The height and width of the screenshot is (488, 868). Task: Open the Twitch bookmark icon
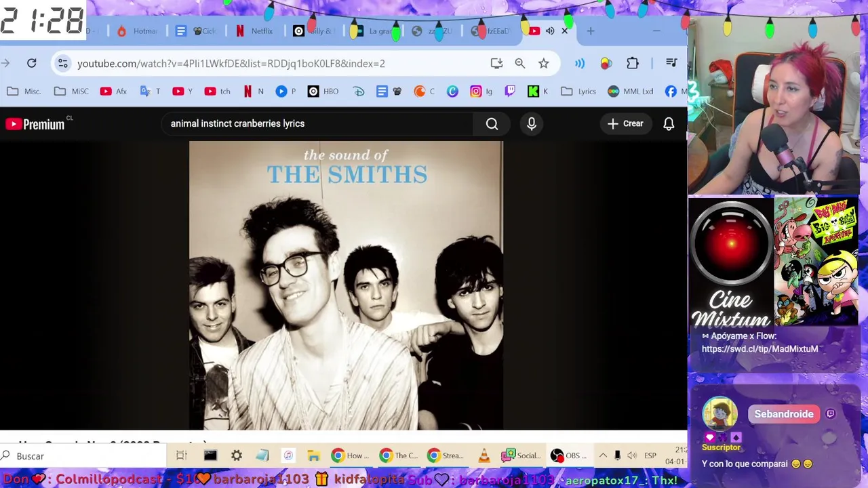coord(510,91)
